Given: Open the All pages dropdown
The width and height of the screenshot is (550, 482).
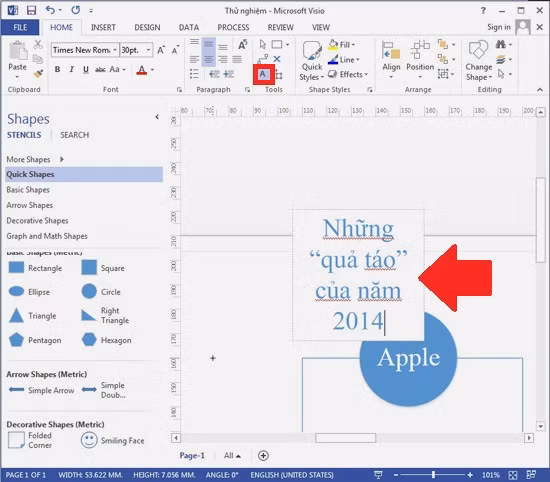Looking at the screenshot, I should tap(232, 455).
